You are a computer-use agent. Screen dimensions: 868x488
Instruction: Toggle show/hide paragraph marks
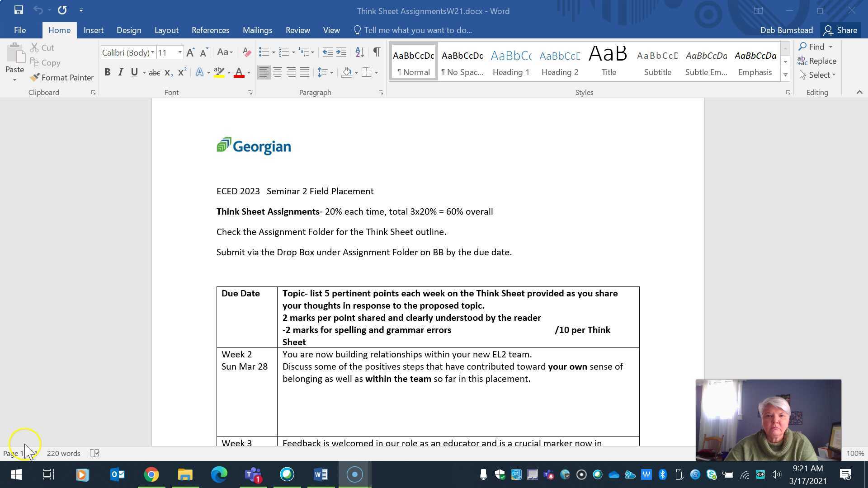coord(377,52)
